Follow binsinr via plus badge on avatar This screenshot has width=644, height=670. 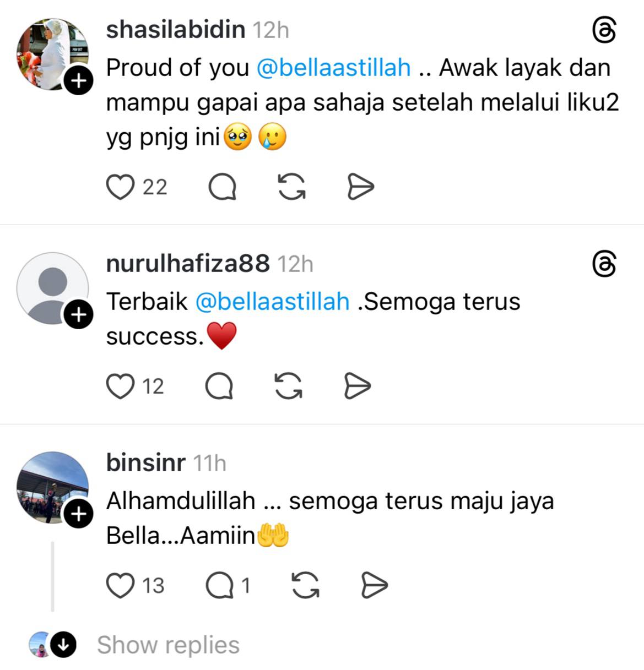click(x=79, y=514)
